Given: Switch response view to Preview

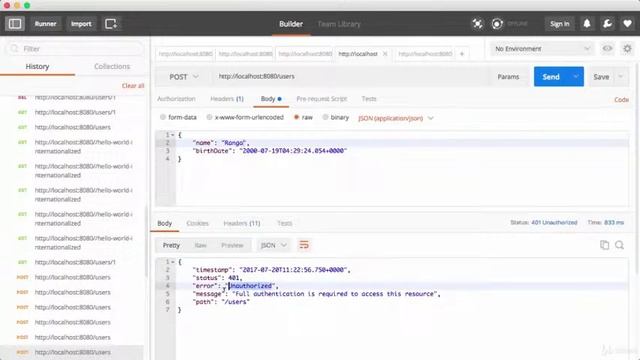Looking at the screenshot, I should [x=232, y=245].
